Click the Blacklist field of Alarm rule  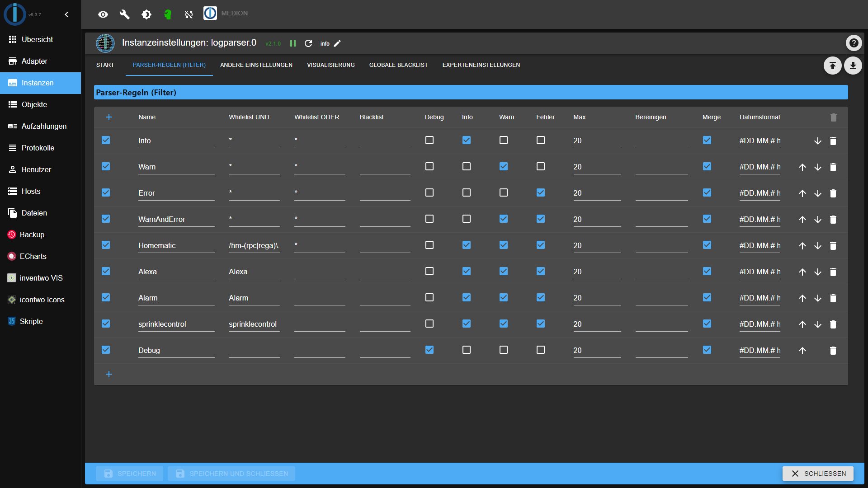pos(385,298)
